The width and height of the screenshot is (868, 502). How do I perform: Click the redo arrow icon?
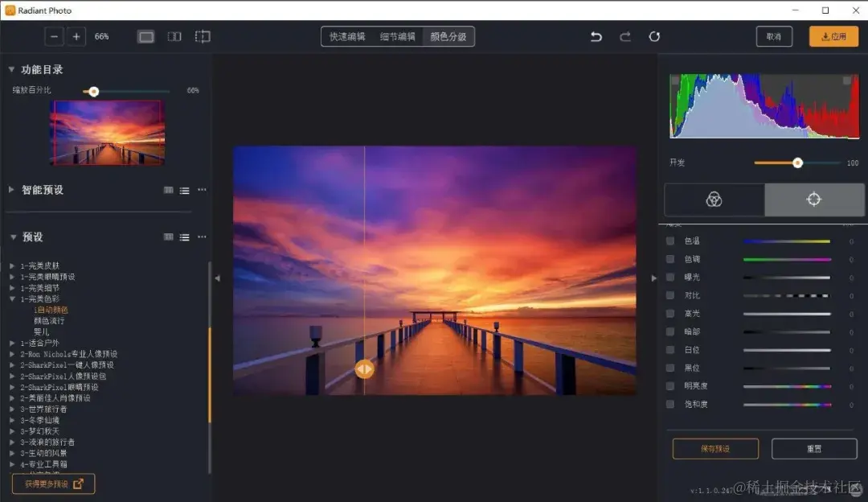625,36
